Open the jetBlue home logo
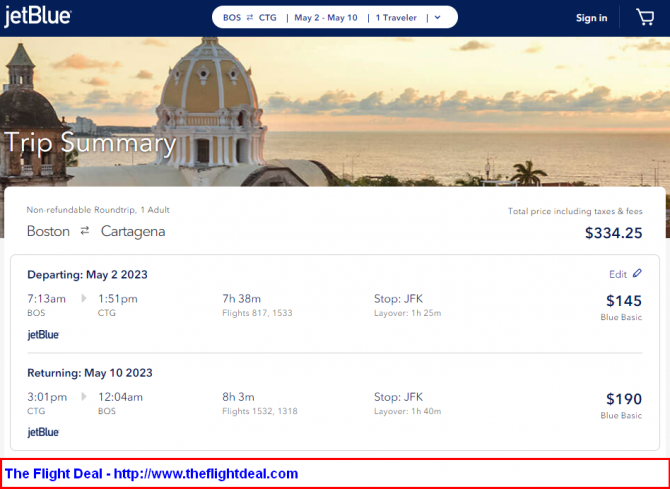The image size is (670, 489). 38,17
